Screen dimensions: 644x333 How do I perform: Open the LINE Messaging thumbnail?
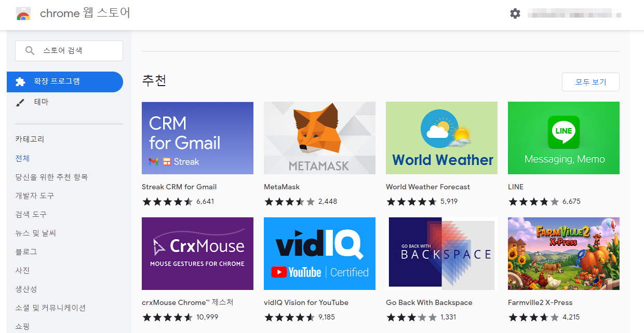pos(563,138)
